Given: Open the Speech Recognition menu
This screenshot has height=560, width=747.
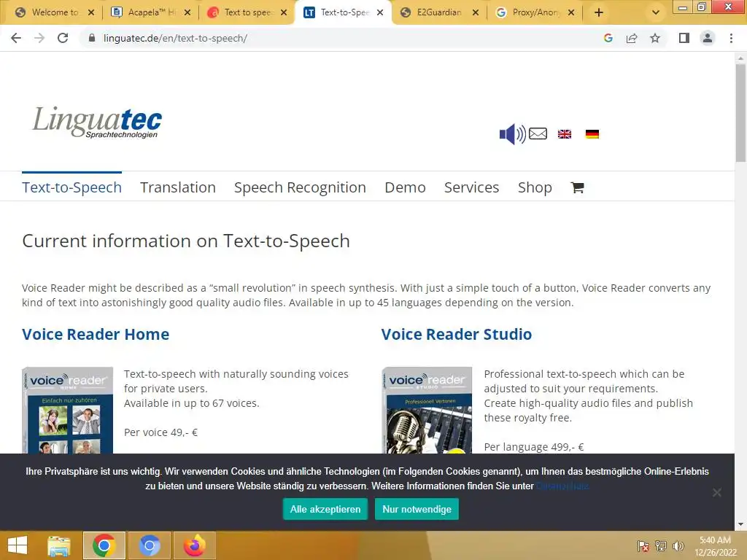Looking at the screenshot, I should pos(300,187).
